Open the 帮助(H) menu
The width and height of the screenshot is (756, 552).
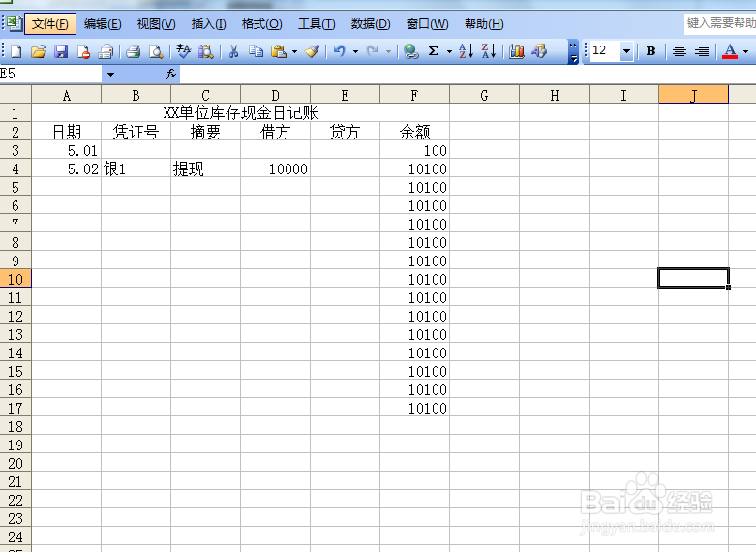pos(484,24)
